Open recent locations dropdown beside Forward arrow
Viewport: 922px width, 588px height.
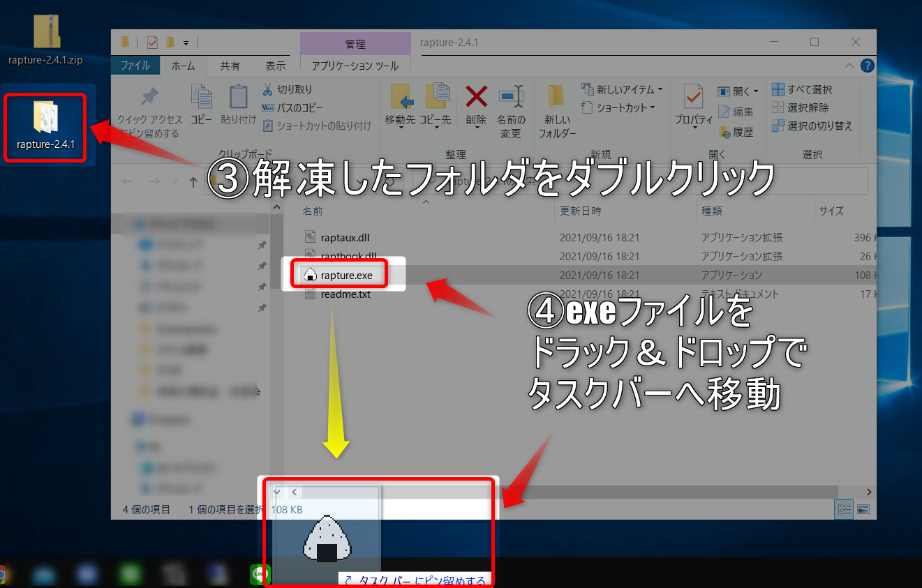(x=174, y=181)
